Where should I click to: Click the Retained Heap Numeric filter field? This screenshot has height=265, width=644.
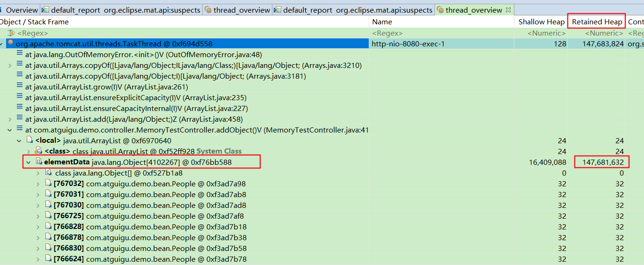(x=597, y=33)
